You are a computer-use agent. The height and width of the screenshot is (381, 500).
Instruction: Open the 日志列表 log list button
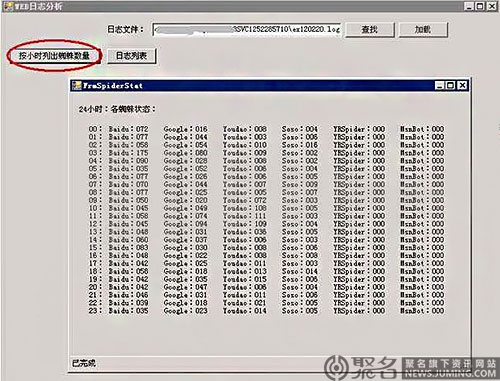(132, 56)
